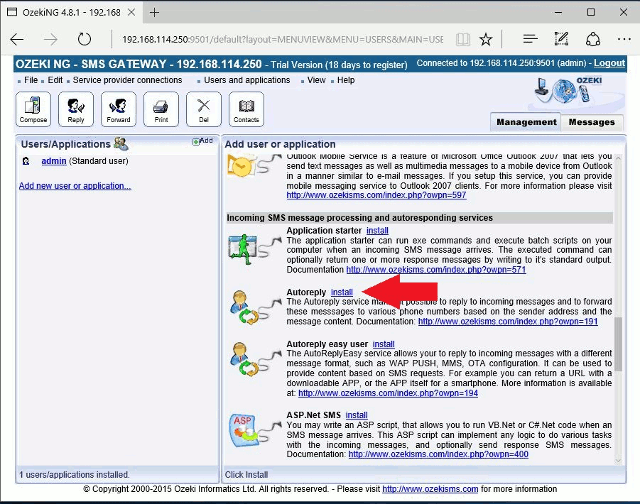Install ASP.Net SMS
This screenshot has height=504, width=640.
click(x=356, y=415)
